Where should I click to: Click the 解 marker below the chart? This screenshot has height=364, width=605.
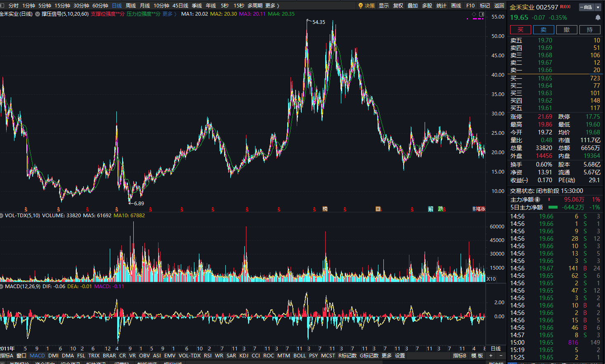tap(430, 209)
